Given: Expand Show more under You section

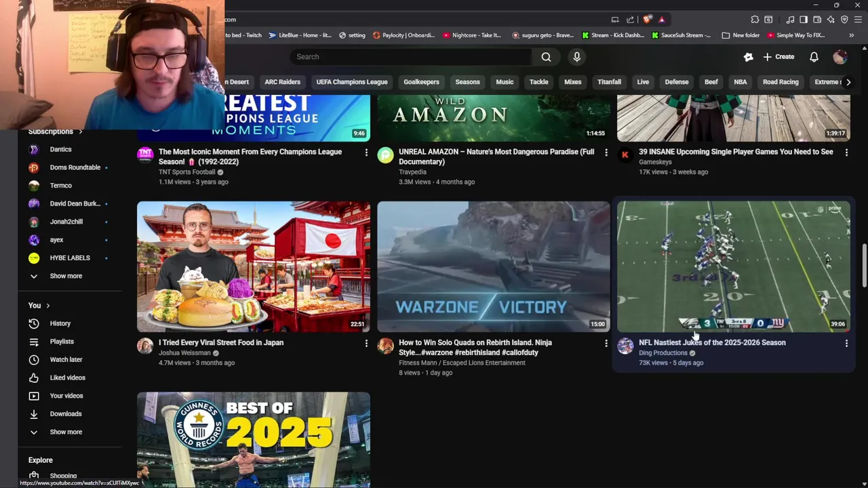Looking at the screenshot, I should coord(66,432).
